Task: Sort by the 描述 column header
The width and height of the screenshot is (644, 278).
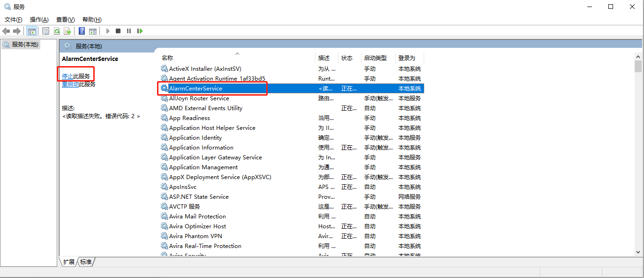Action: pyautogui.click(x=327, y=58)
